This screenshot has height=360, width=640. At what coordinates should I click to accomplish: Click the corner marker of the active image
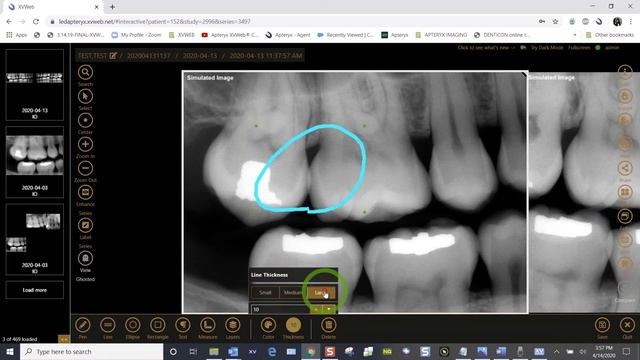[x=524, y=75]
